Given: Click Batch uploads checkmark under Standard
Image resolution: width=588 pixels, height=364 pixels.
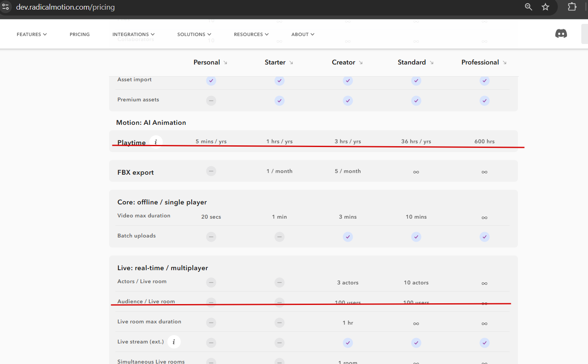Looking at the screenshot, I should click(x=416, y=237).
